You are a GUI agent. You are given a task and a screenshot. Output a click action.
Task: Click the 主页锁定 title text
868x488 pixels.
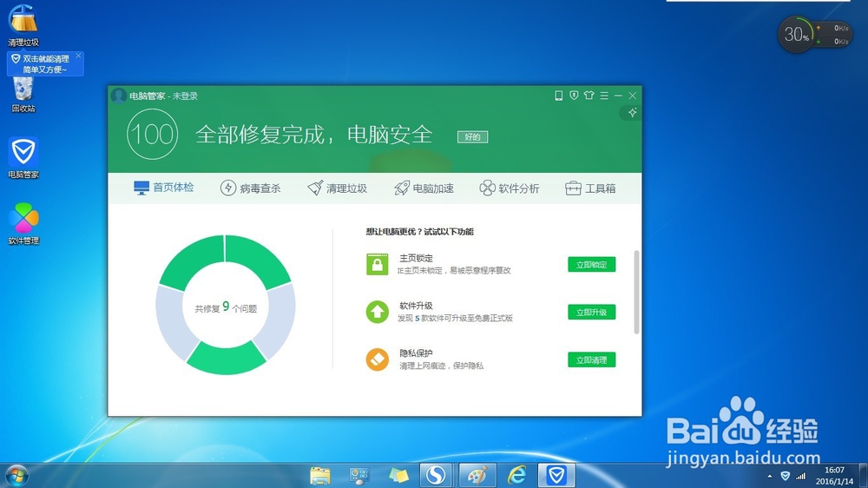click(x=417, y=258)
